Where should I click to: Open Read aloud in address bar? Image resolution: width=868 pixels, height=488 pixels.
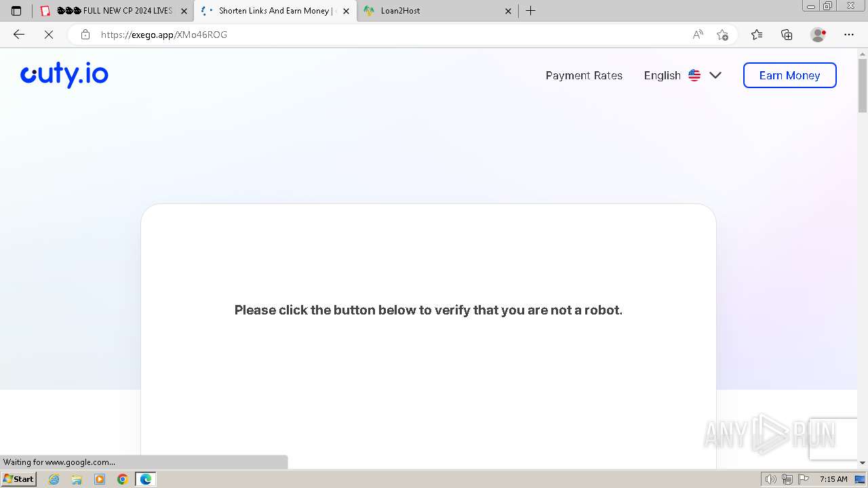(698, 35)
